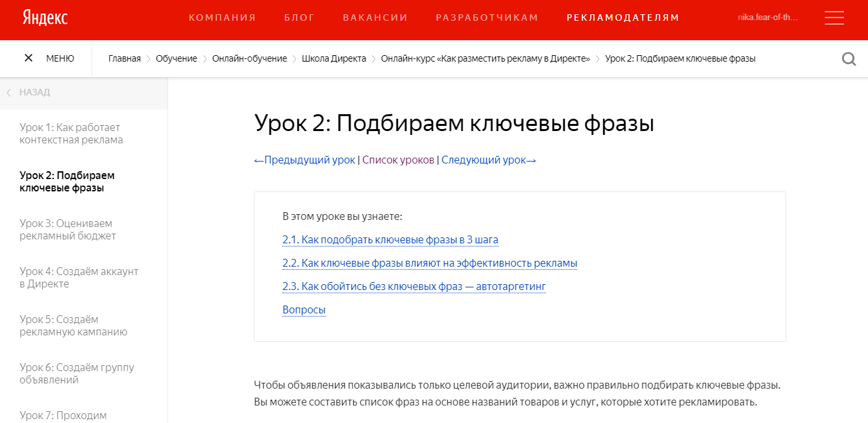Open the hamburger menu at top right
Screen dimensions: 868x423
(834, 18)
